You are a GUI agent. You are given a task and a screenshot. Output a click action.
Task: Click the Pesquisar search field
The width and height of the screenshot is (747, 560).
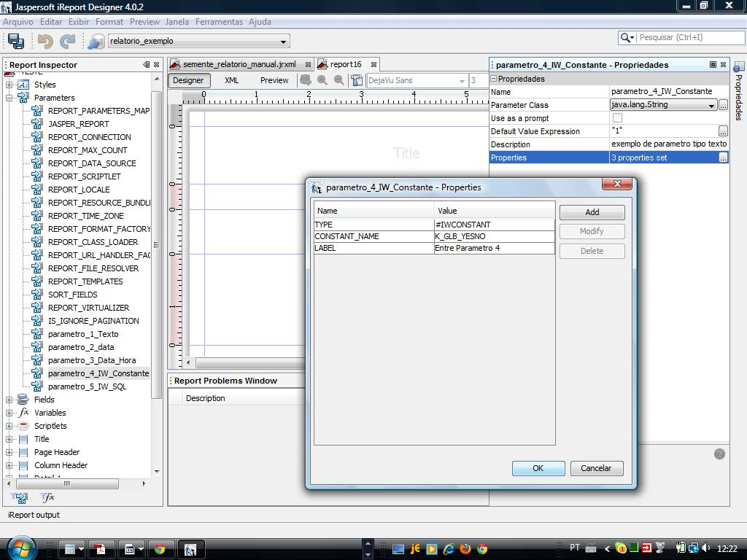pos(690,37)
